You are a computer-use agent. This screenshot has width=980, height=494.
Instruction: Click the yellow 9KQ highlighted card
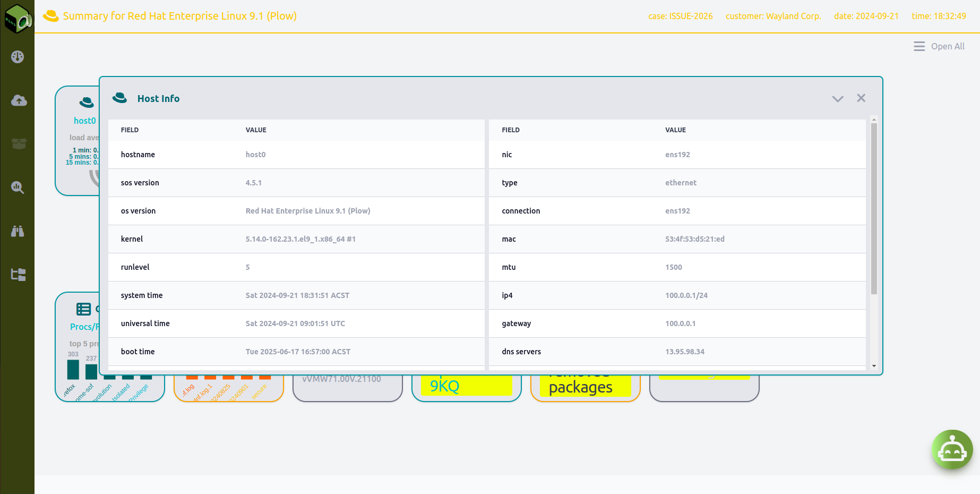pyautogui.click(x=467, y=386)
